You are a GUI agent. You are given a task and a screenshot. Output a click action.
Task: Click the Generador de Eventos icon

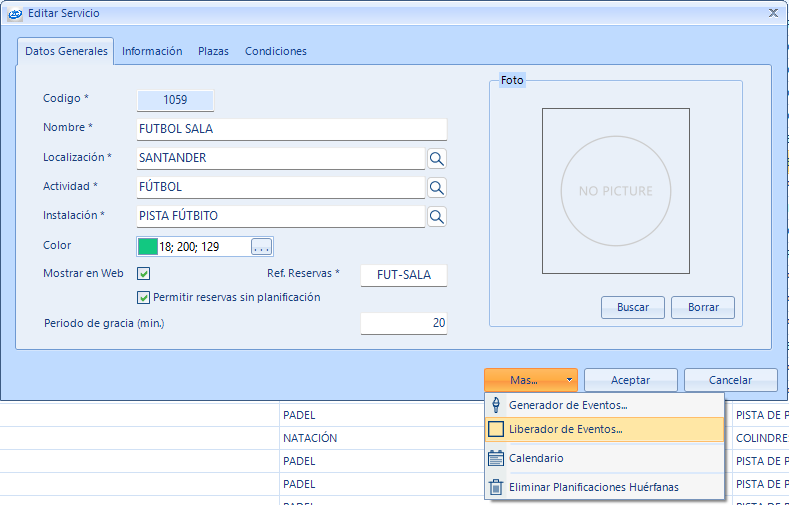tap(496, 405)
